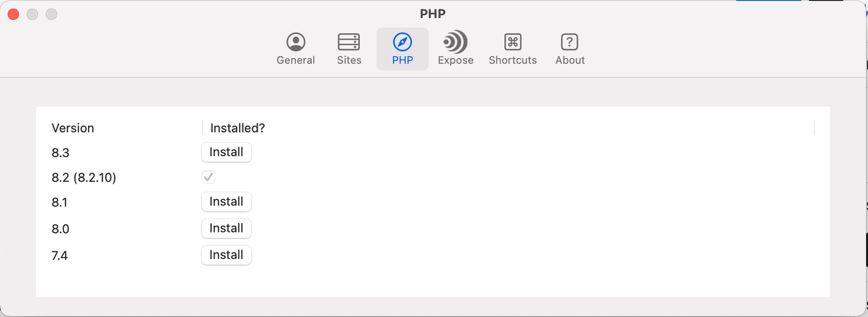Minimize the PHP settings window

point(33,14)
